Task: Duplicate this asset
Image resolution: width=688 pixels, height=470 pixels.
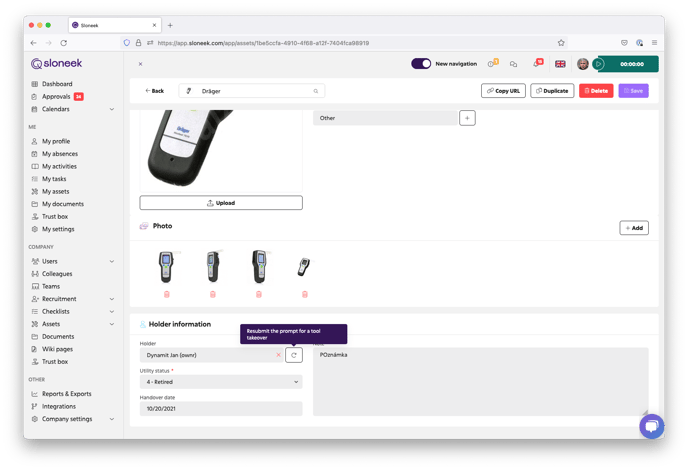Action: click(x=552, y=91)
